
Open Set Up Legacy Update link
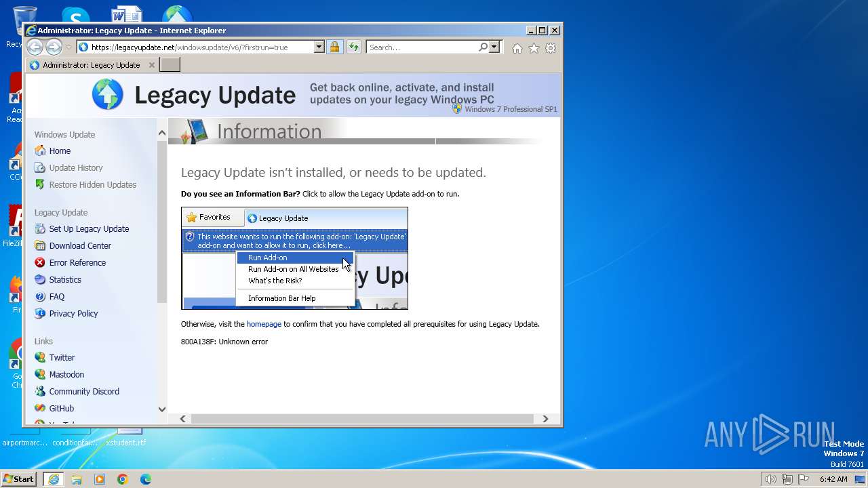coord(89,228)
